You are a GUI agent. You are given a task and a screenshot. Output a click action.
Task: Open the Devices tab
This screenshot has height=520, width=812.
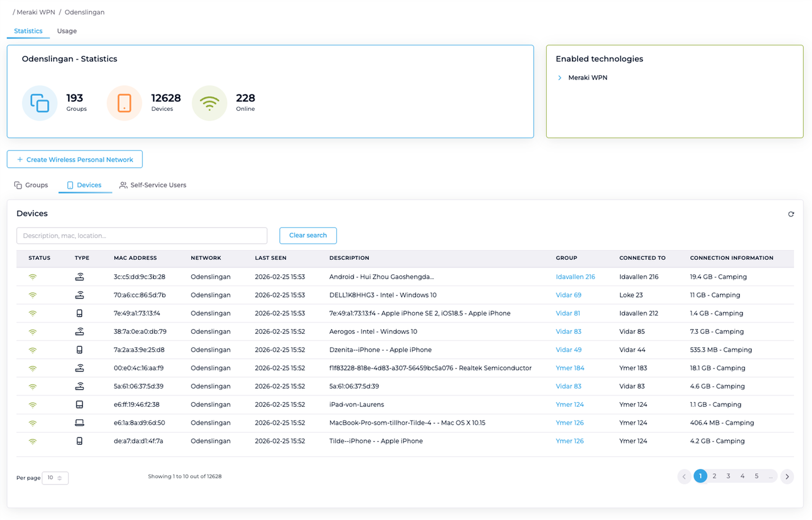point(84,185)
